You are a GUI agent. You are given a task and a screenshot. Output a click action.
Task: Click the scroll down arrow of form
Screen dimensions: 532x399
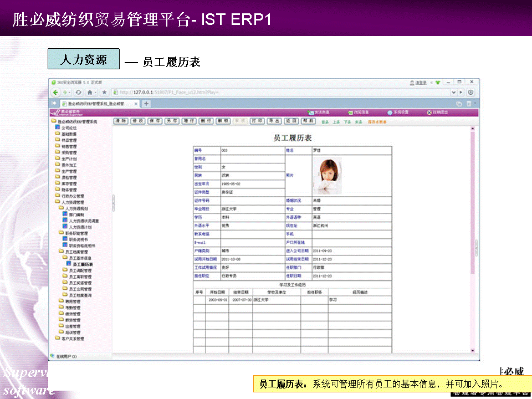point(473,350)
